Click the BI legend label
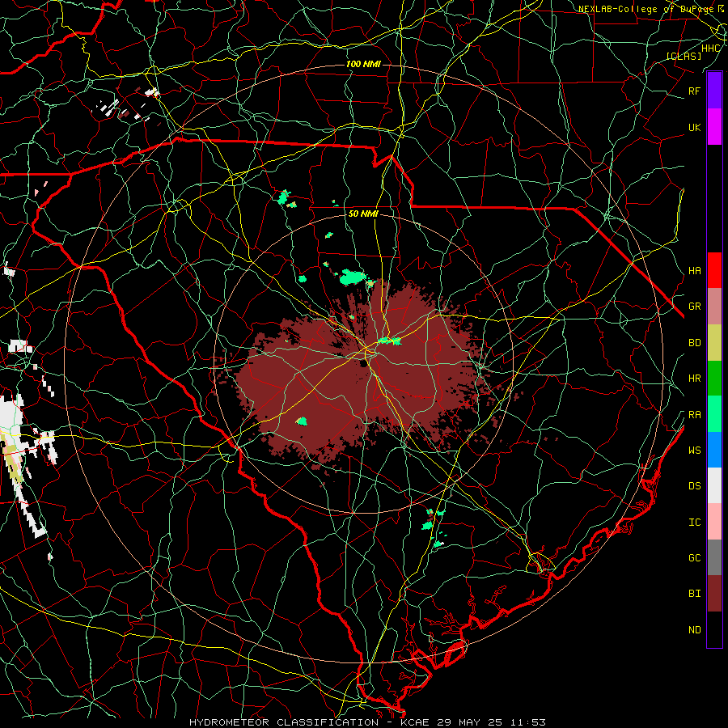The width and height of the screenshot is (728, 728). pos(694,594)
